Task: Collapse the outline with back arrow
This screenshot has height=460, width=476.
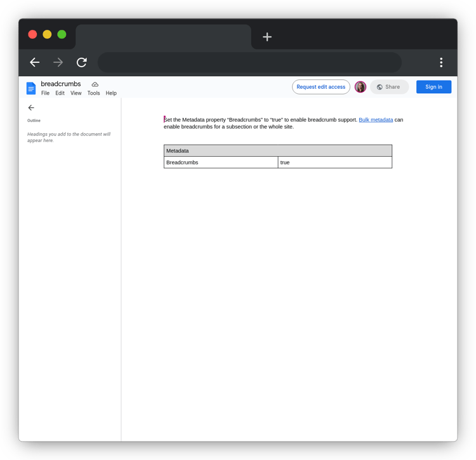Action: coord(31,108)
